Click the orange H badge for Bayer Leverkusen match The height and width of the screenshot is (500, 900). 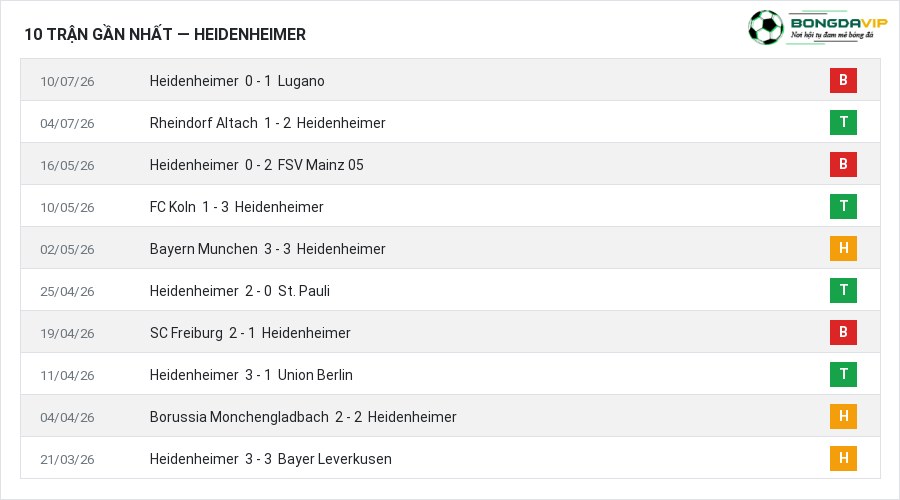point(843,458)
